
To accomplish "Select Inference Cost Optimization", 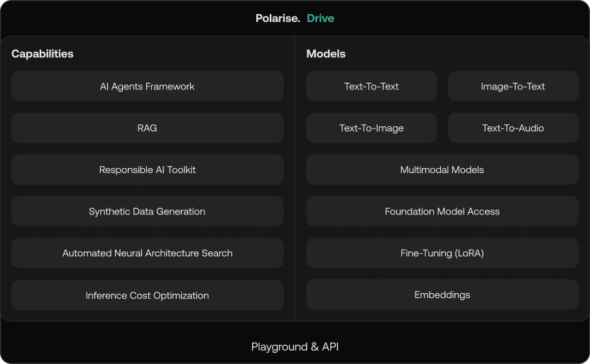I will pyautogui.click(x=147, y=295).
